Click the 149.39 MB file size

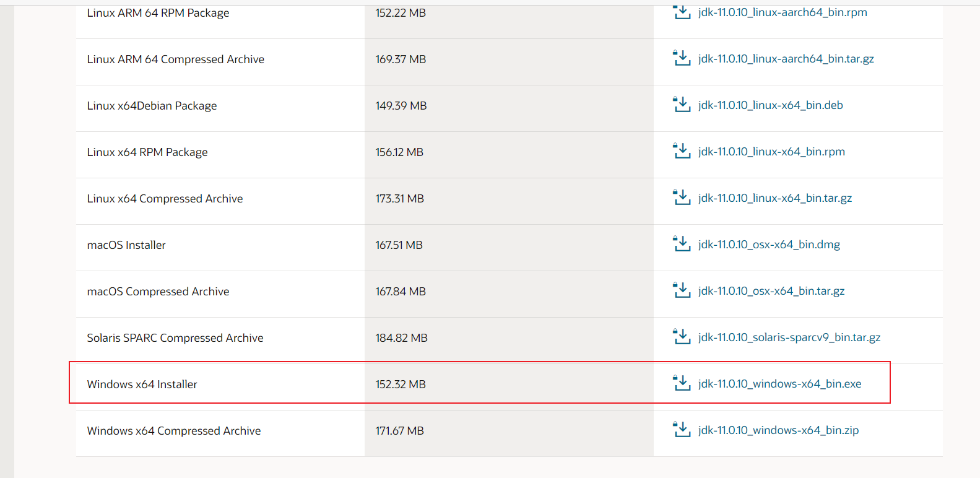[x=401, y=106]
